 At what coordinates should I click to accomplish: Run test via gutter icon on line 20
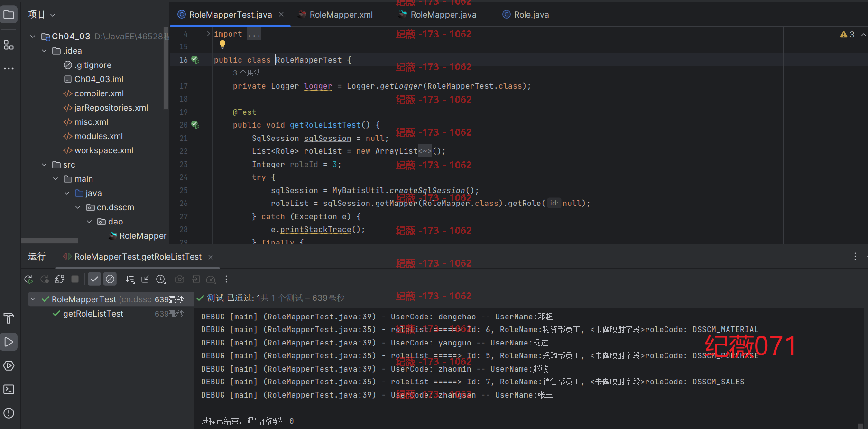tap(195, 125)
